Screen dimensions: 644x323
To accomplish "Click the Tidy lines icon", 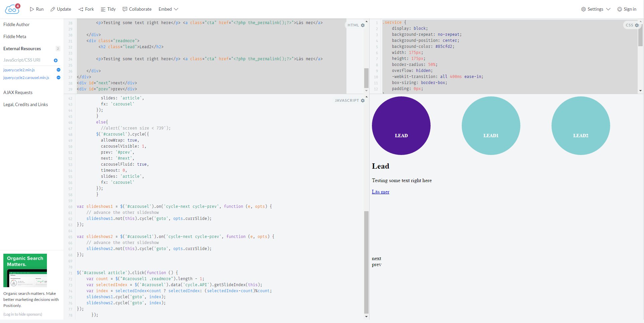I will click(x=103, y=9).
